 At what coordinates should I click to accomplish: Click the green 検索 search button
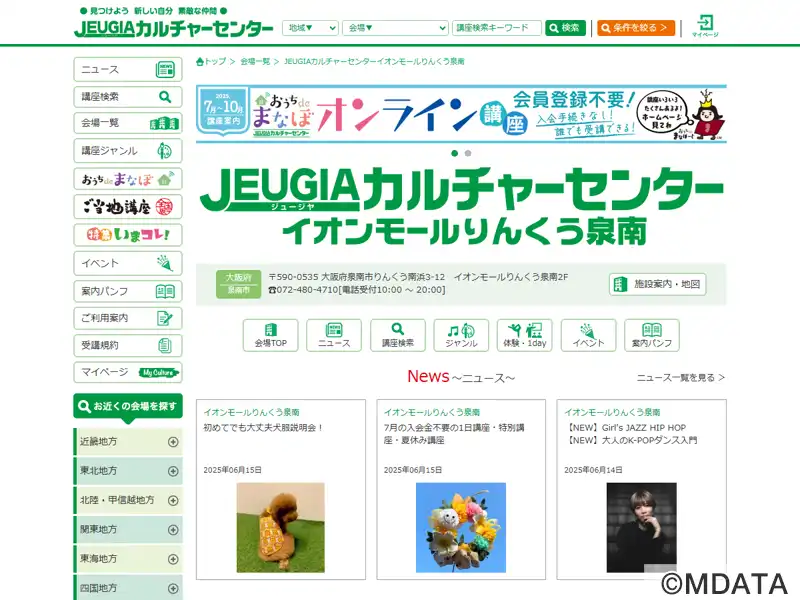pyautogui.click(x=565, y=28)
